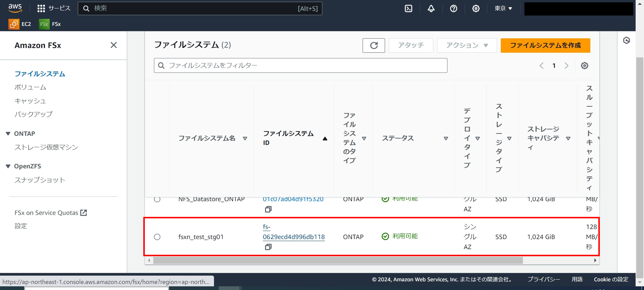The height and width of the screenshot is (290, 644).
Task: Open ファイルシステム in side navigation
Action: (40, 74)
